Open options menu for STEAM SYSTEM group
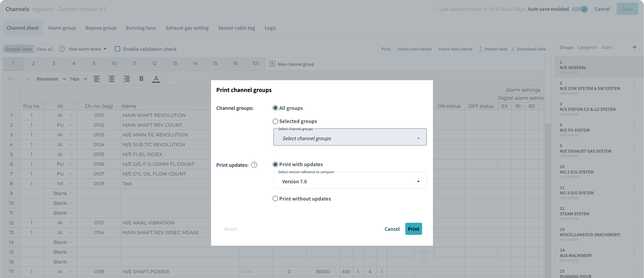The width and height of the screenshot is (644, 278). click(x=634, y=210)
